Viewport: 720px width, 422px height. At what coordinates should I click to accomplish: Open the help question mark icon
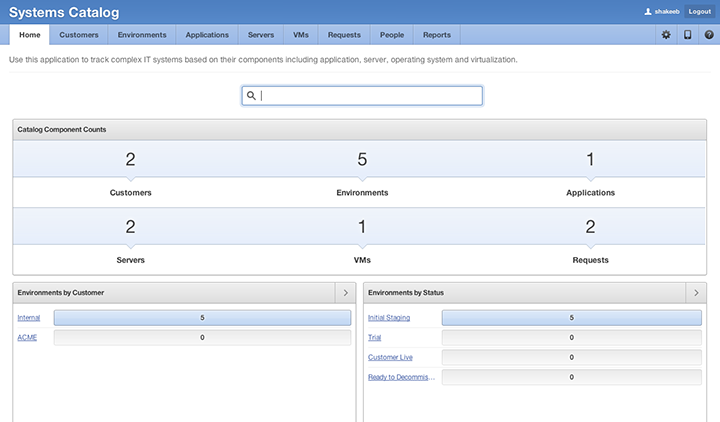click(709, 35)
